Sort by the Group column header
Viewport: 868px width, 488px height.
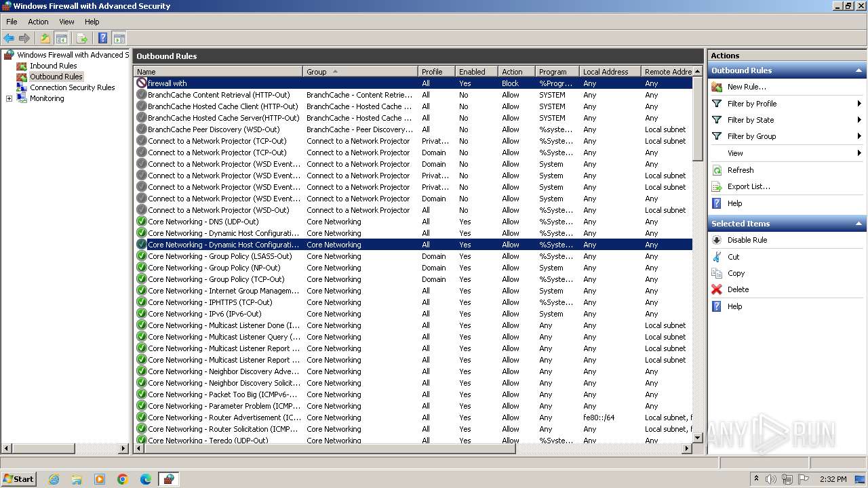click(x=360, y=72)
